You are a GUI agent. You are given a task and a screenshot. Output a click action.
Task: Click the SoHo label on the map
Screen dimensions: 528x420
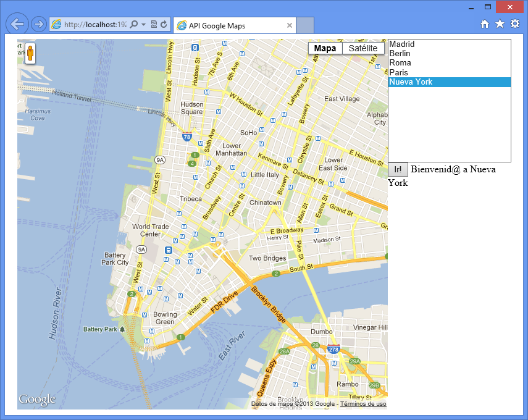(248, 133)
